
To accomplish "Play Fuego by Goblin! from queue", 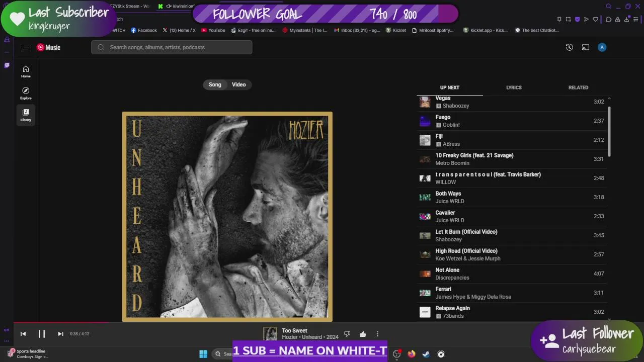I will coord(512,121).
